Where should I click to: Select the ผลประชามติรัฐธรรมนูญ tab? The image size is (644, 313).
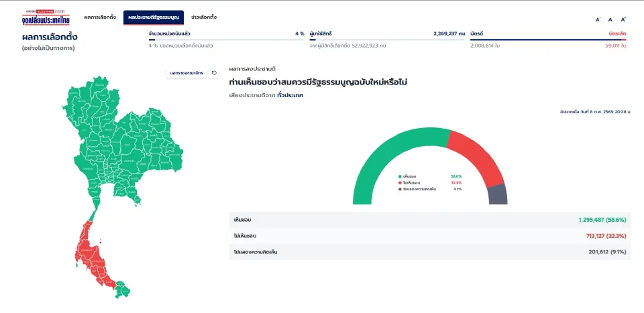[153, 17]
